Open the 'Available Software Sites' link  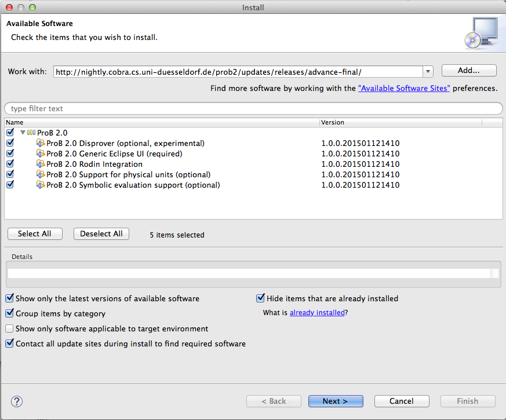(x=404, y=89)
